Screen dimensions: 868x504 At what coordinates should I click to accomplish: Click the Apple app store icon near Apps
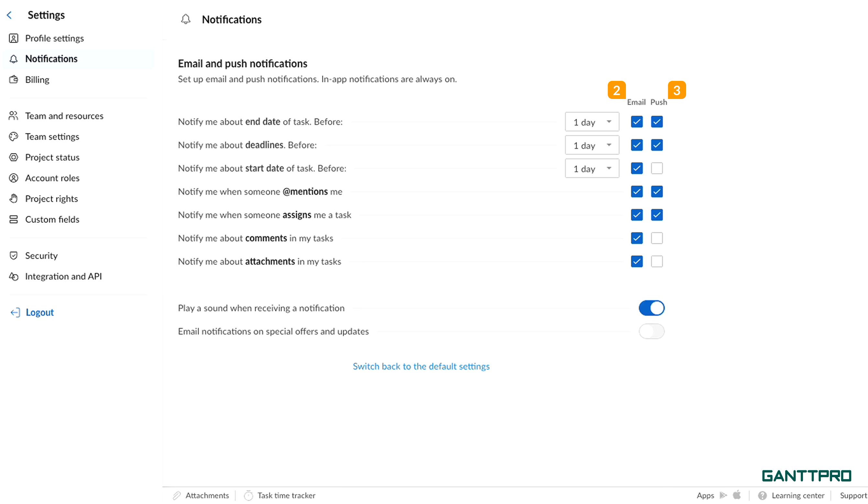pos(737,495)
